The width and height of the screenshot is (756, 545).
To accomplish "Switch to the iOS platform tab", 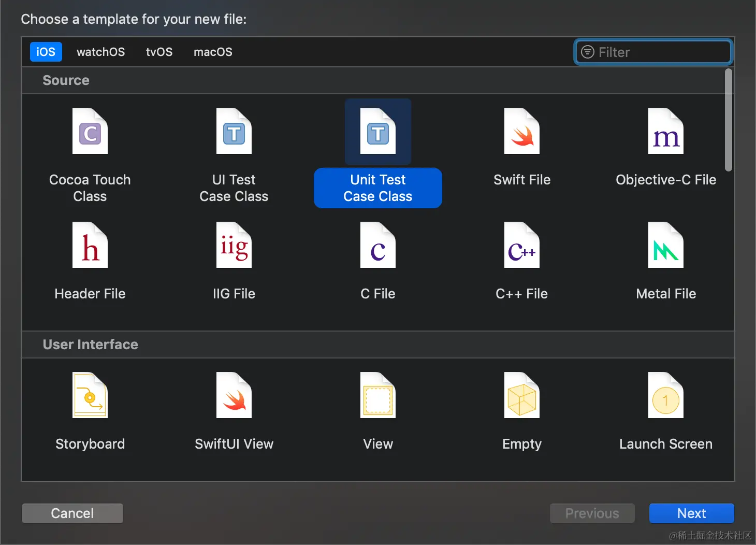I will tap(46, 52).
